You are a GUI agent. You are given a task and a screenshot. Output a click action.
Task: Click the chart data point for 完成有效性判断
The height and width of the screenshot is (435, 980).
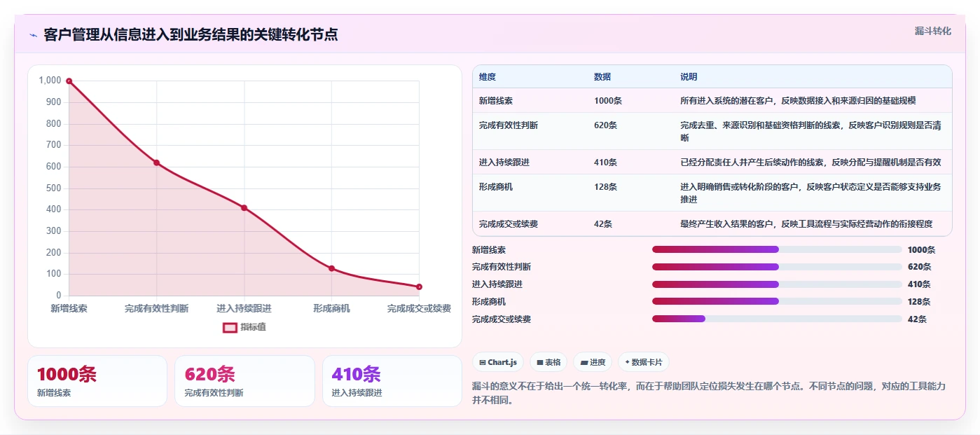(156, 163)
